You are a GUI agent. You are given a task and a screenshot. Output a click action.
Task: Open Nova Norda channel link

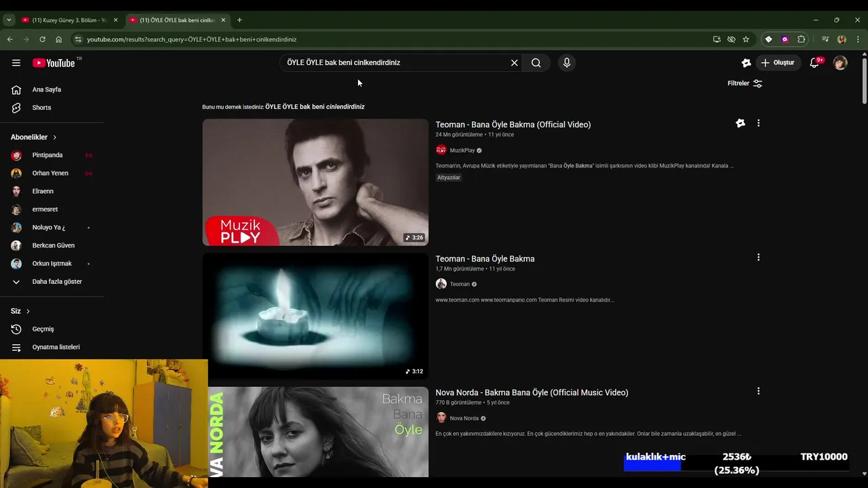point(464,418)
